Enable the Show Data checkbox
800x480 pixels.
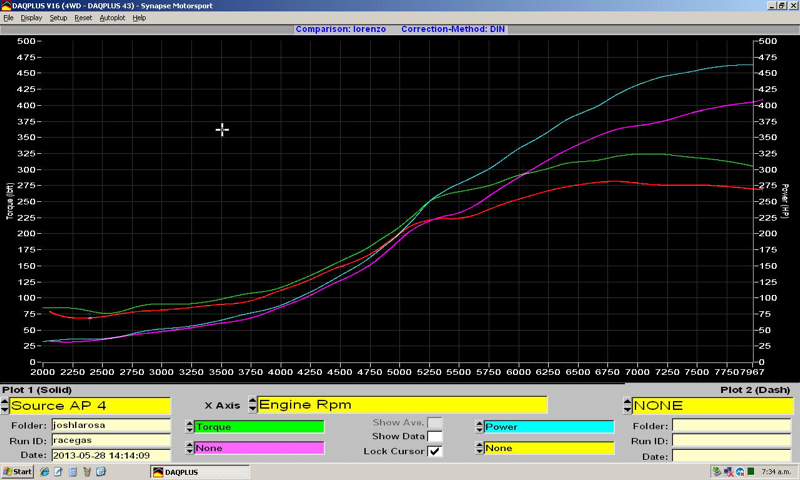coord(434,437)
